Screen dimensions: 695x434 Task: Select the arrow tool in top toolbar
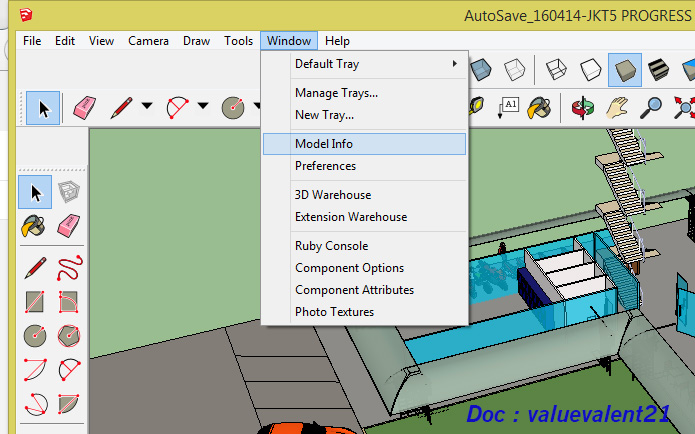(43, 108)
